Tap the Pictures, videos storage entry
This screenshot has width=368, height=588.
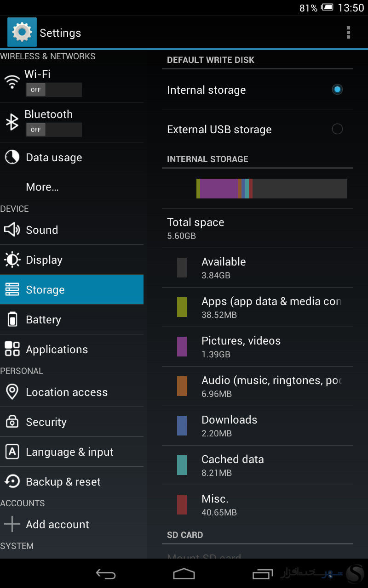258,347
